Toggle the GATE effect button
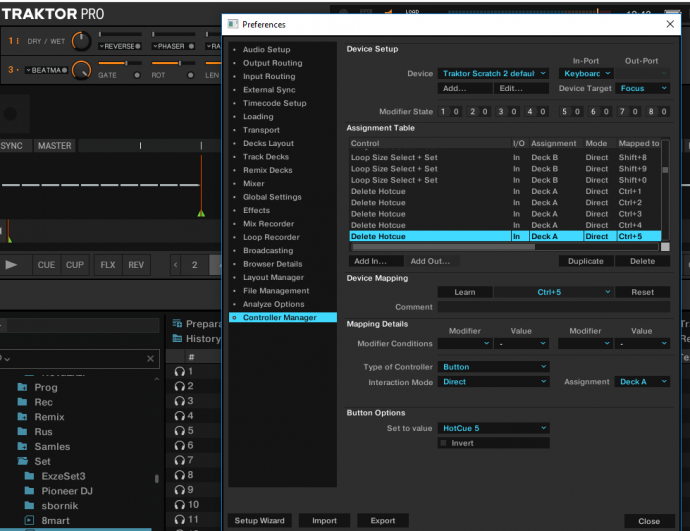The height and width of the screenshot is (531, 690). click(x=137, y=75)
